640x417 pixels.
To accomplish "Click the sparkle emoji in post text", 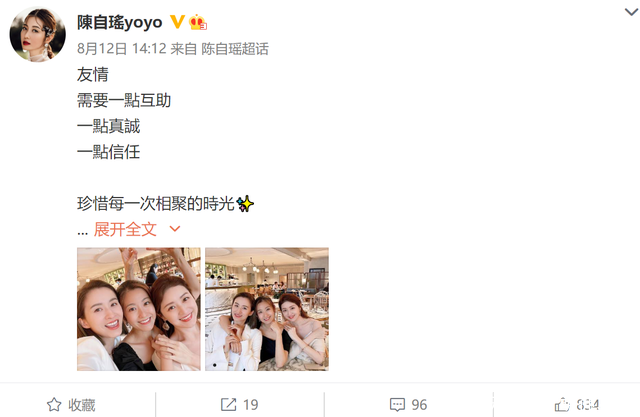I will [245, 204].
